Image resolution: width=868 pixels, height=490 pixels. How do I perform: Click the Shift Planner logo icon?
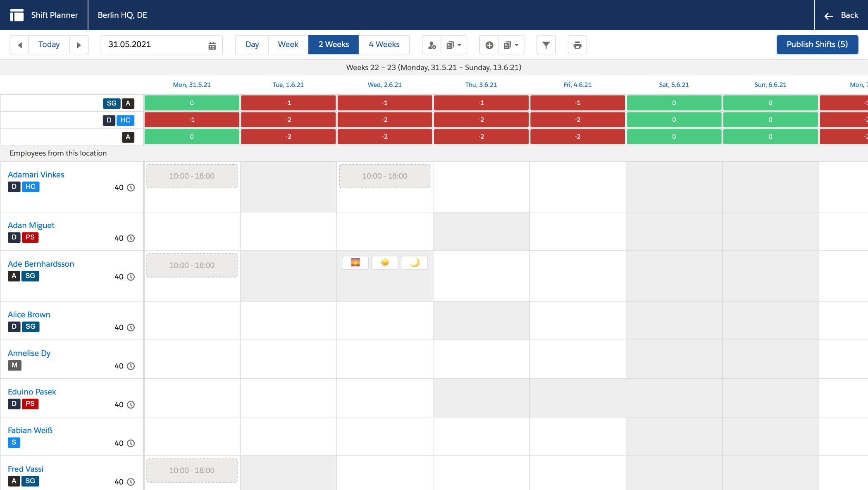17,15
